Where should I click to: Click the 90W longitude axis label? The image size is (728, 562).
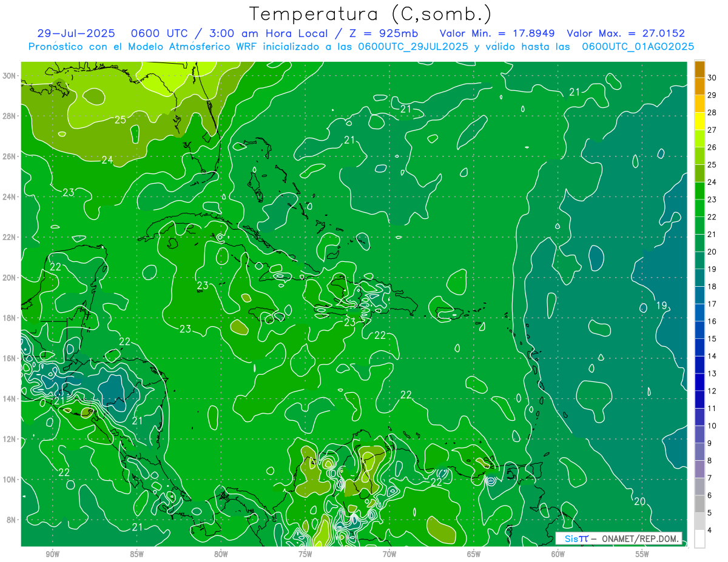(53, 554)
